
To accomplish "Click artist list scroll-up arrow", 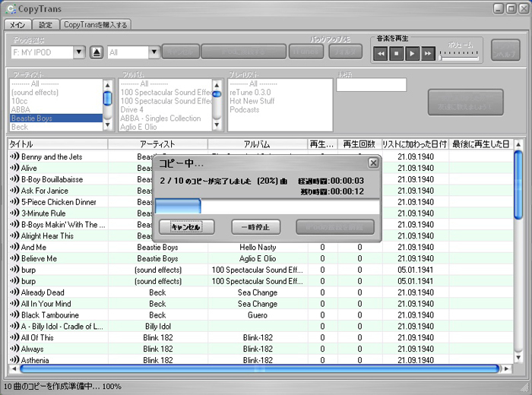I will (x=107, y=85).
